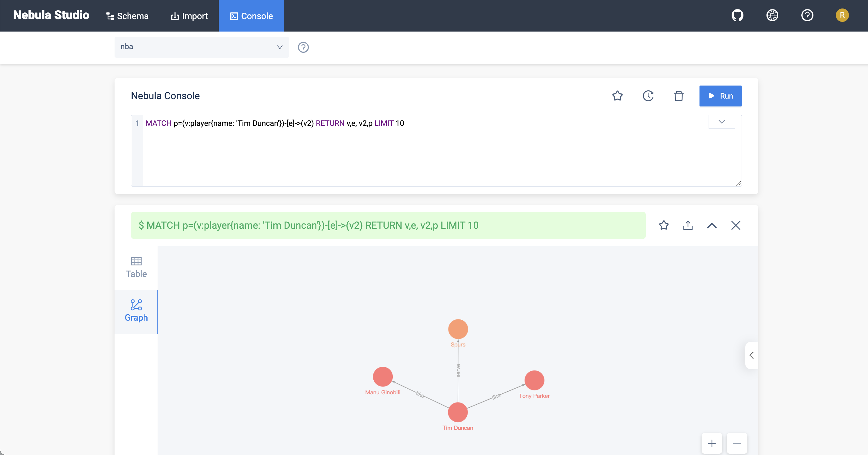Open the GitHub repository icon
This screenshot has width=868, height=455.
737,15
